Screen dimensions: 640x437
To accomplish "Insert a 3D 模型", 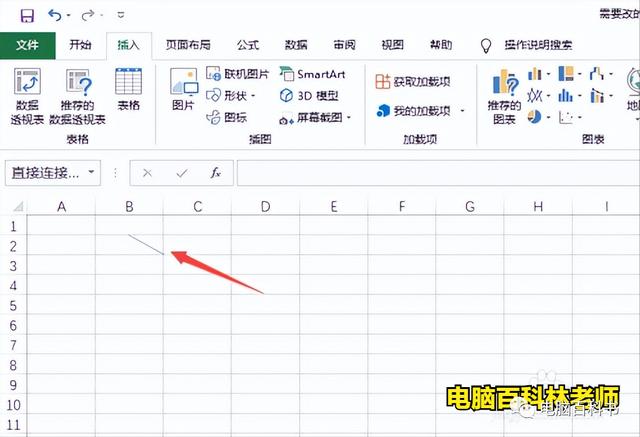I will (309, 96).
